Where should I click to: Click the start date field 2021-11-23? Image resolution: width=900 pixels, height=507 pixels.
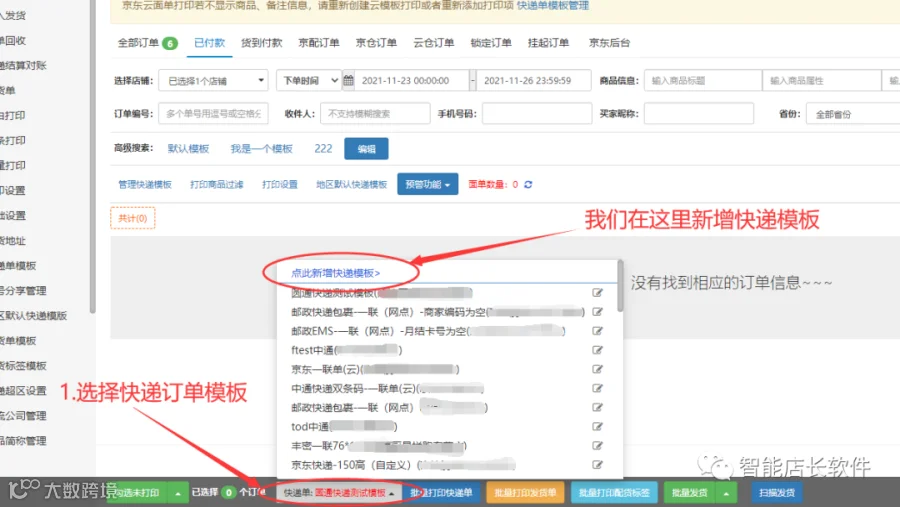pos(412,80)
